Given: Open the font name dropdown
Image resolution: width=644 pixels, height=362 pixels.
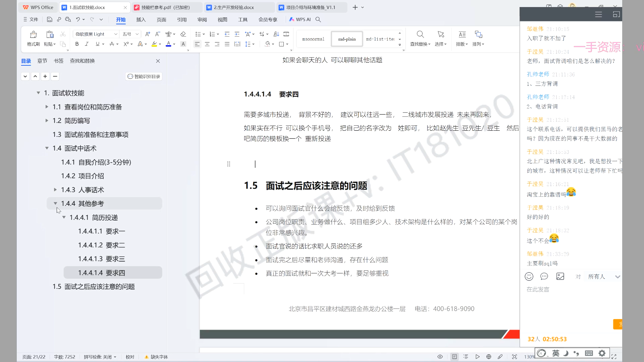Looking at the screenshot, I should coord(116,34).
